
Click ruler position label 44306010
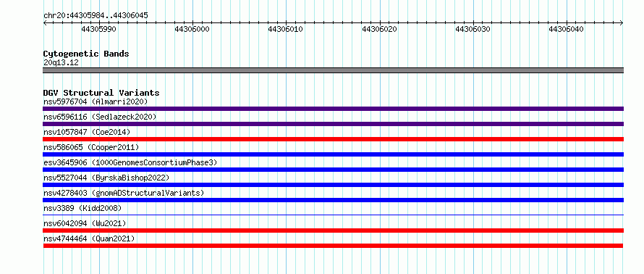(x=286, y=29)
